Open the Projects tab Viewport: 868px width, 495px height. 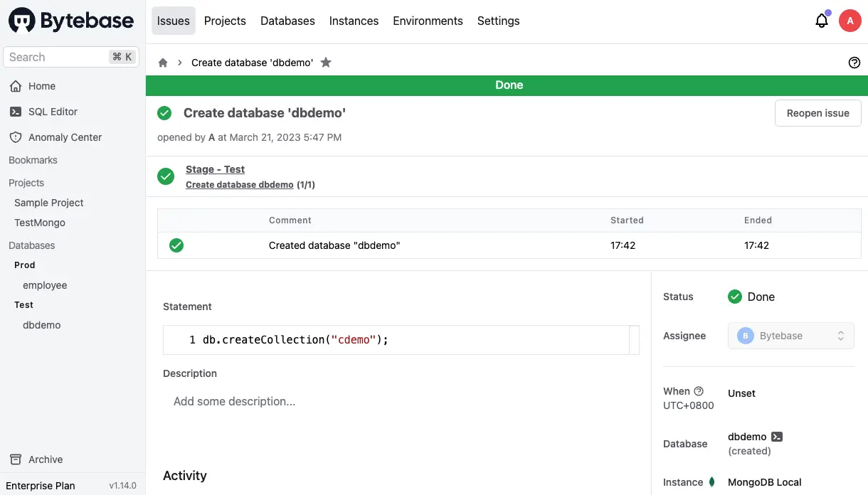tap(225, 21)
